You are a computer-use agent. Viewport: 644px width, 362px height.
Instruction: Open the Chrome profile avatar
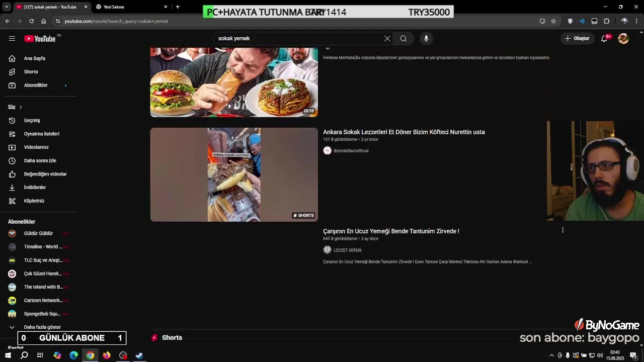tap(624, 21)
